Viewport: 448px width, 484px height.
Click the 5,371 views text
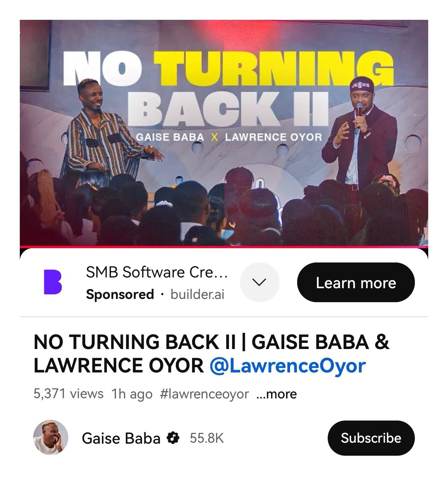[68, 394]
